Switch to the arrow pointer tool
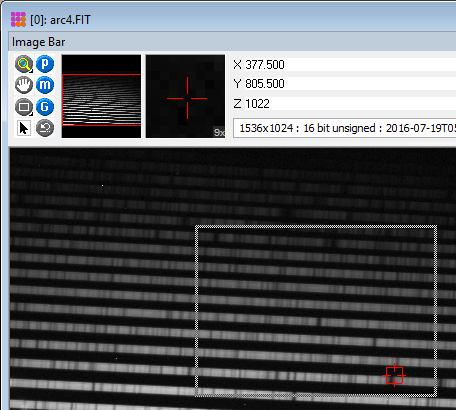The height and width of the screenshot is (410, 456). click(x=24, y=128)
